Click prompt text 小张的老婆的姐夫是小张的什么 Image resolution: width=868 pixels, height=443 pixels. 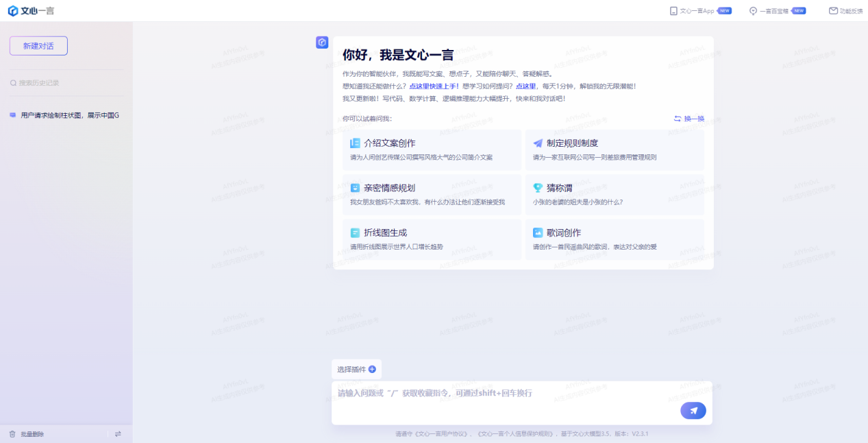pyautogui.click(x=578, y=202)
